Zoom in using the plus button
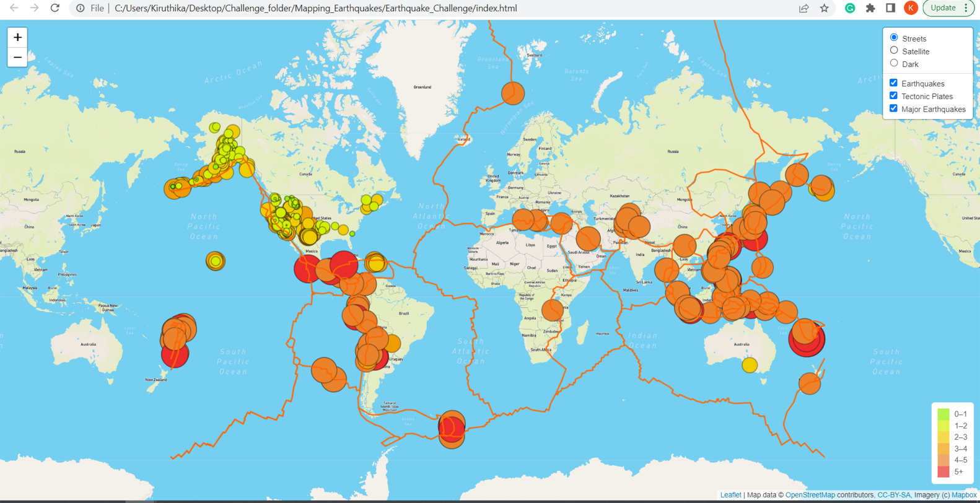 [17, 37]
